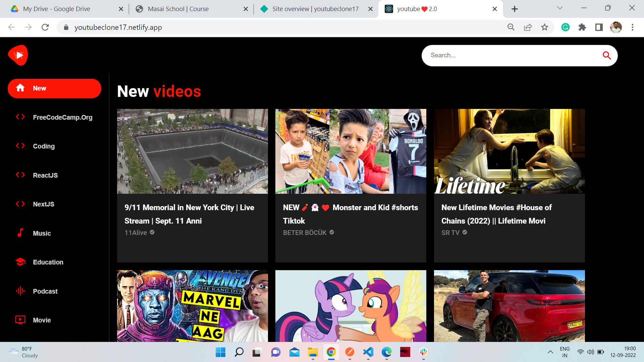Open Slack from the taskbar

click(x=424, y=352)
